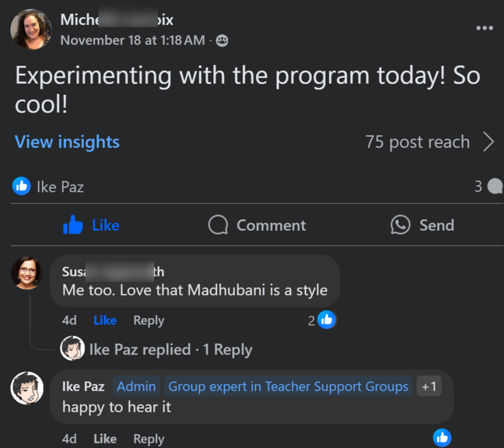View the reactions on the Madhubani comment
The image size is (504, 448).
(x=326, y=320)
